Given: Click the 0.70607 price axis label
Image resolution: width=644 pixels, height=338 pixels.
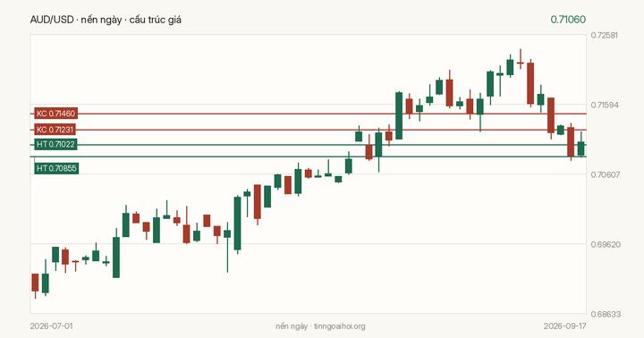Looking at the screenshot, I should click(x=604, y=174).
